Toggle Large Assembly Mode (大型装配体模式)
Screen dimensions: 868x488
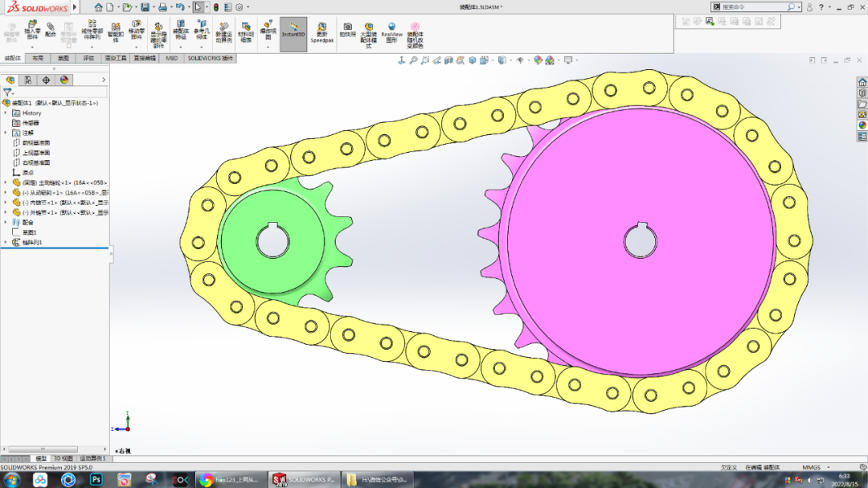pos(367,32)
